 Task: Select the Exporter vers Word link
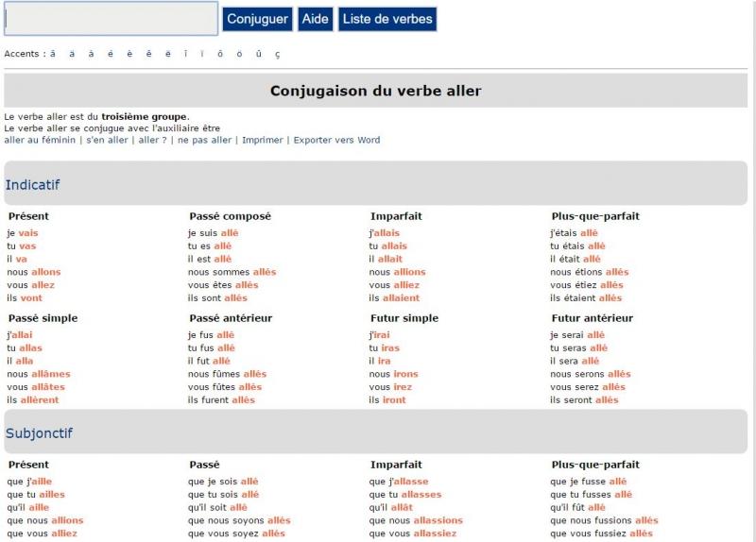click(x=336, y=140)
